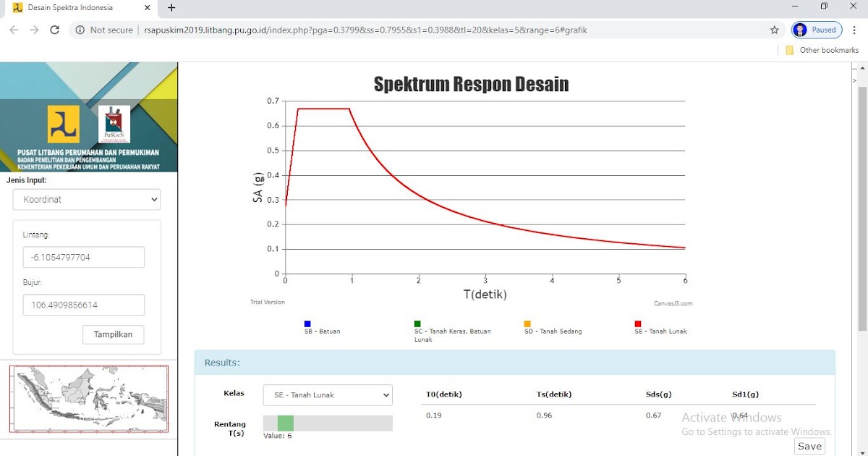Screen dimensions: 868x456
Task: Click the Not secure site info icon
Action: click(x=80, y=30)
